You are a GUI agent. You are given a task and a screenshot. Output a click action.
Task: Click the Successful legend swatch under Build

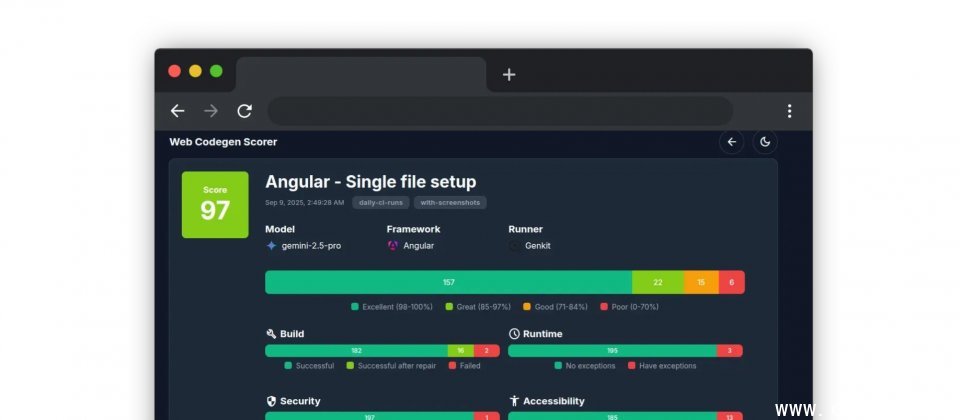click(x=288, y=366)
